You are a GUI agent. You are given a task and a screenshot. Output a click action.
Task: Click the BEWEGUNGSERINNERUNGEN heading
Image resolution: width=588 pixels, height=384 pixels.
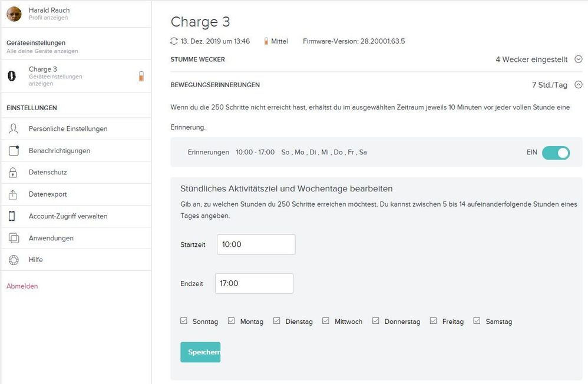click(215, 85)
